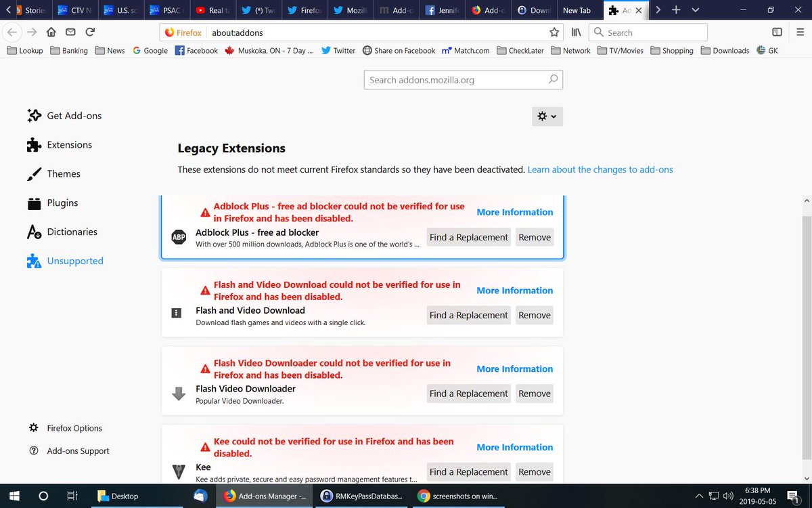Open the Plugins category
The width and height of the screenshot is (812, 508).
pyautogui.click(x=53, y=203)
